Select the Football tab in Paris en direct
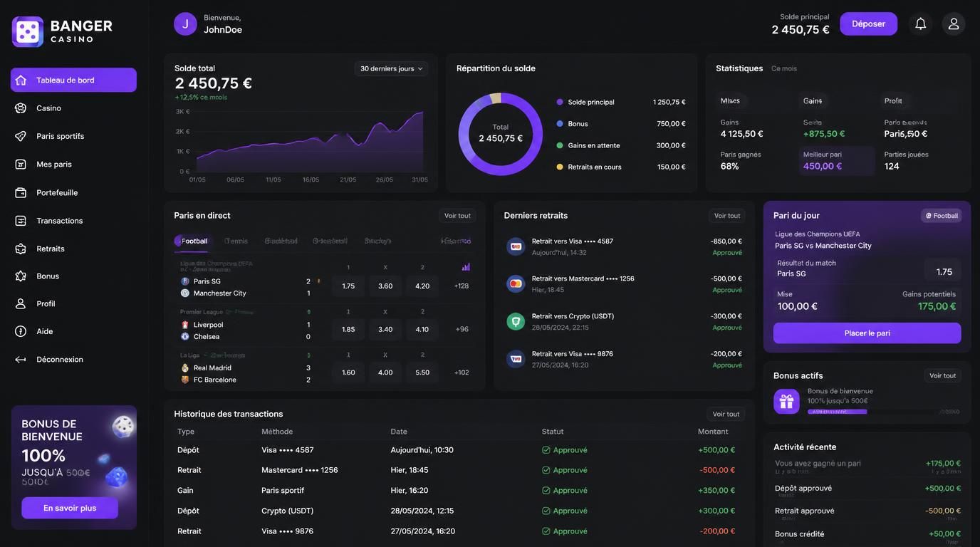 click(x=193, y=241)
